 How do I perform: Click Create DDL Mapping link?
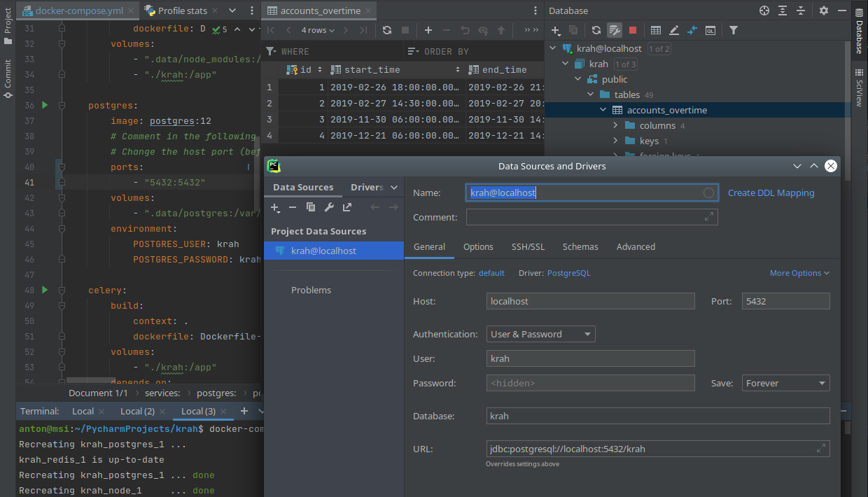tap(771, 192)
